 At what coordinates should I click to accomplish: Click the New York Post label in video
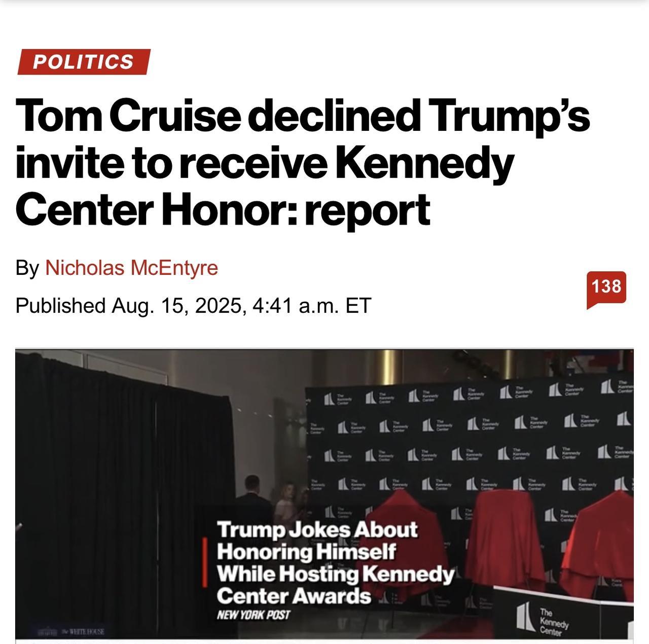coord(253,615)
